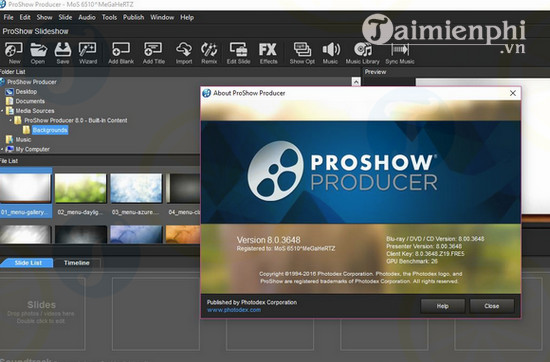This screenshot has height=362, width=550.
Task: Select the ProShow Producer root tree item
Action: click(x=32, y=82)
